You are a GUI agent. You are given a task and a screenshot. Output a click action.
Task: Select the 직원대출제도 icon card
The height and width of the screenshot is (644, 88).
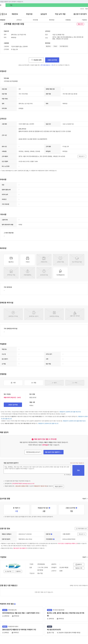click(x=27, y=273)
